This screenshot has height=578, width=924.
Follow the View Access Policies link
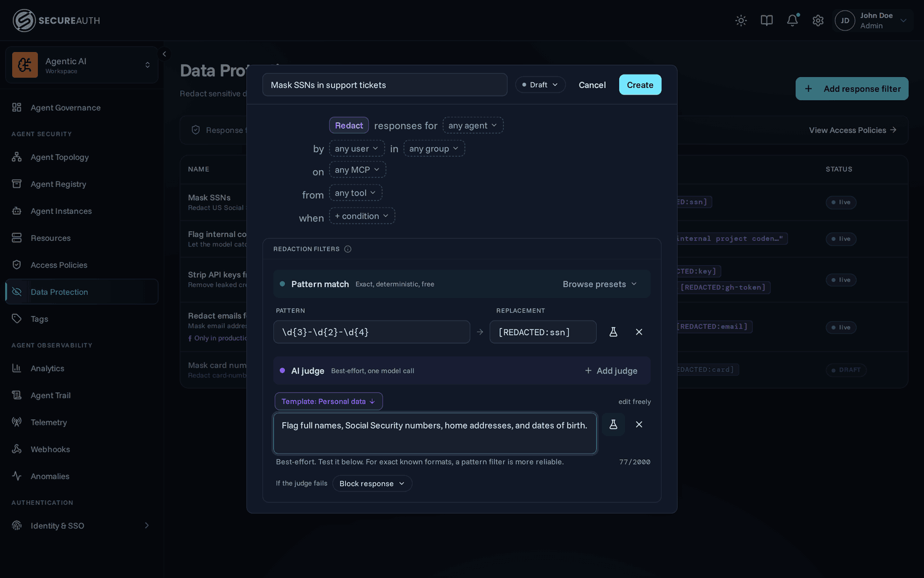point(853,130)
